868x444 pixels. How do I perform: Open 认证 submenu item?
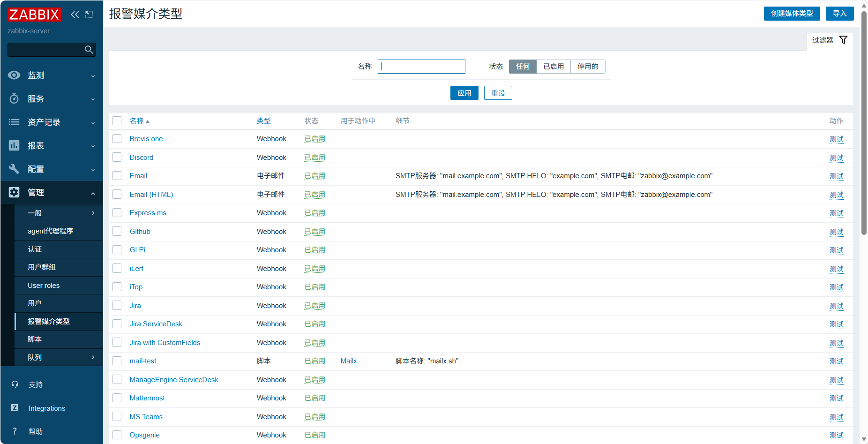click(x=59, y=249)
